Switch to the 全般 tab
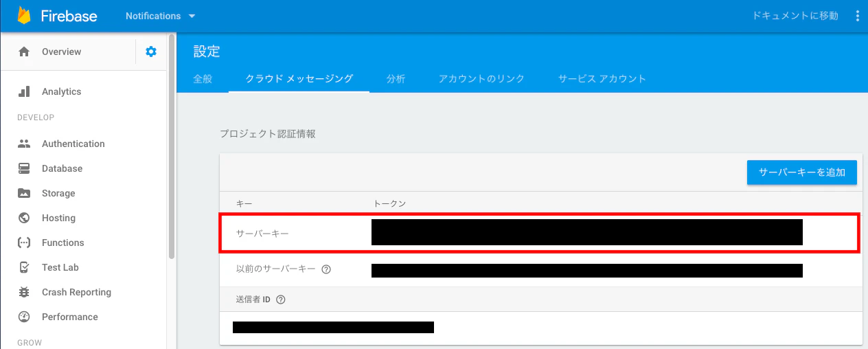868x349 pixels. point(203,79)
